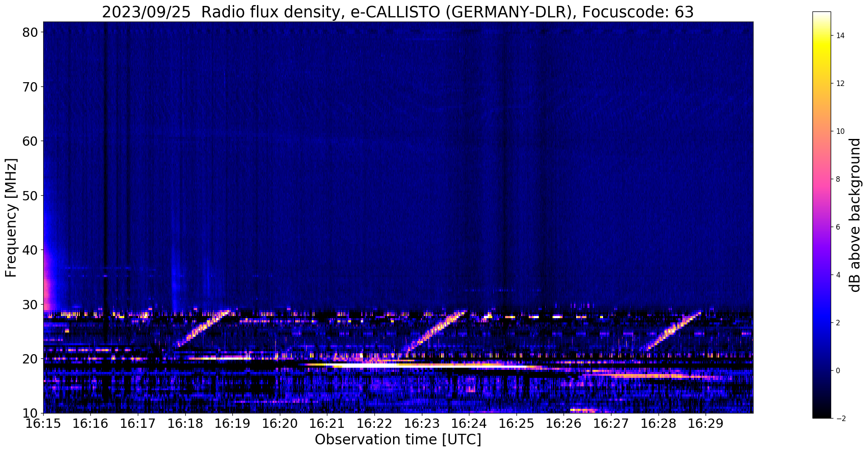Click the 16:18 time tick label

(185, 424)
